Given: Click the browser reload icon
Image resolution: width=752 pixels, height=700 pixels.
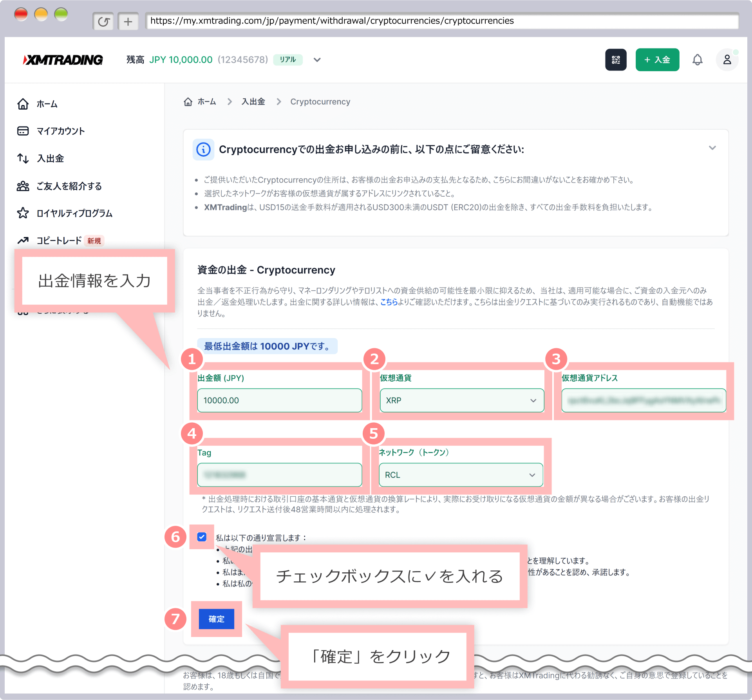Looking at the screenshot, I should coord(103,21).
